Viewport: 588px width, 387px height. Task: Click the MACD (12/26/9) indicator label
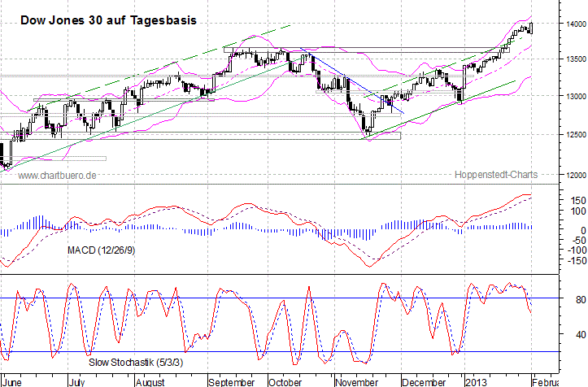tap(101, 250)
